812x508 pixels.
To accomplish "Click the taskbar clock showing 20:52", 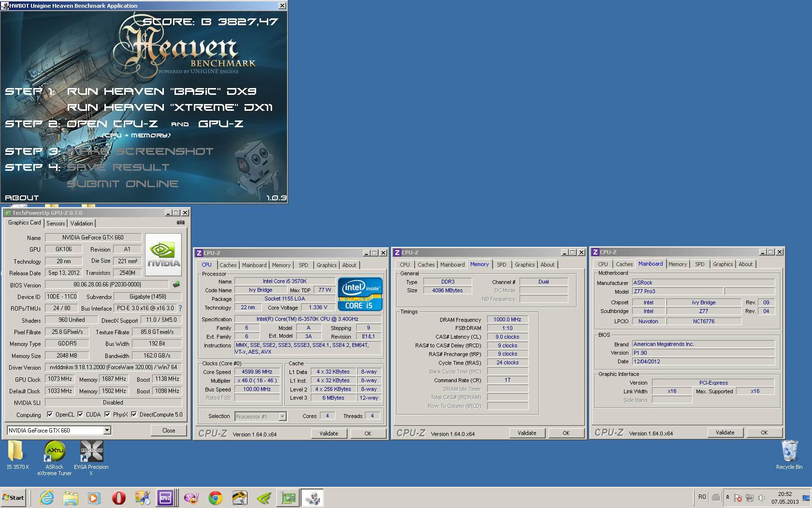I will [785, 498].
